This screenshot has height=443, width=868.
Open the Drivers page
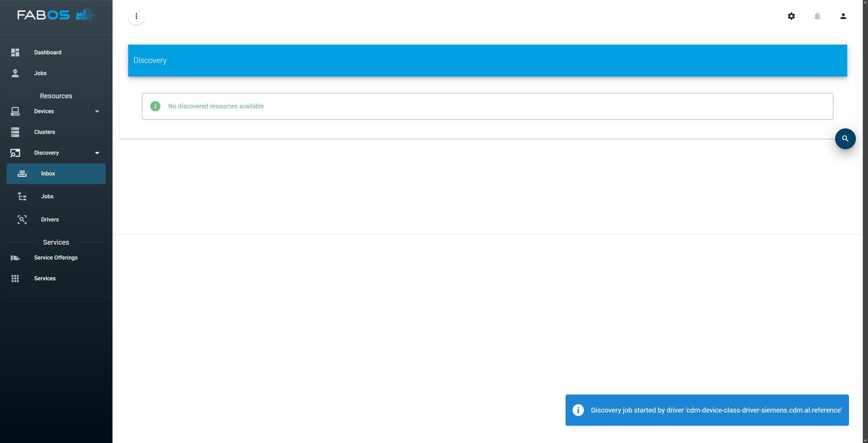(x=50, y=219)
